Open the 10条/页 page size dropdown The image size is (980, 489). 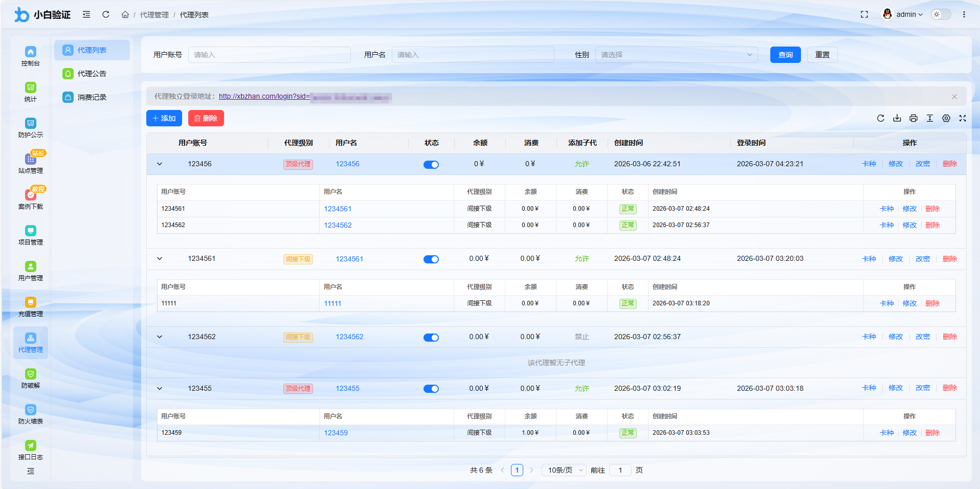click(564, 470)
